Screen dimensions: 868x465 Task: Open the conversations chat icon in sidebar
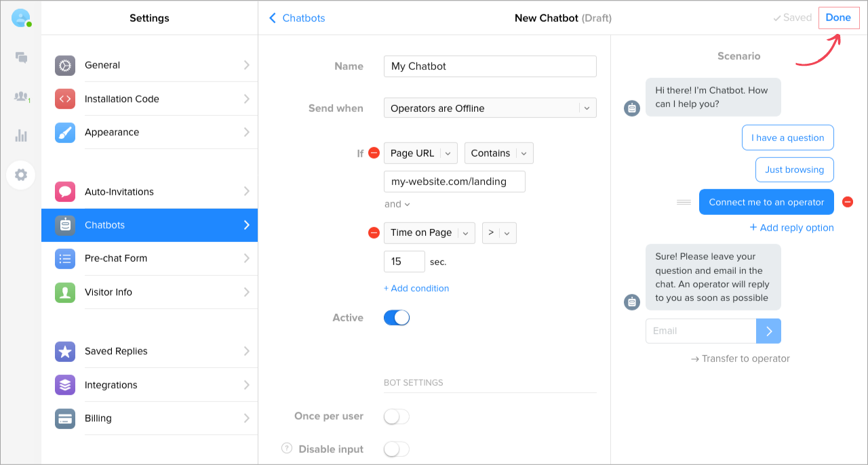pos(21,58)
